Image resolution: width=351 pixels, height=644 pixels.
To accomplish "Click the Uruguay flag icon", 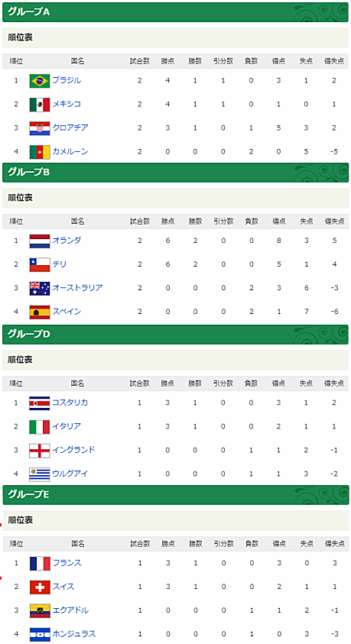I will click(40, 474).
